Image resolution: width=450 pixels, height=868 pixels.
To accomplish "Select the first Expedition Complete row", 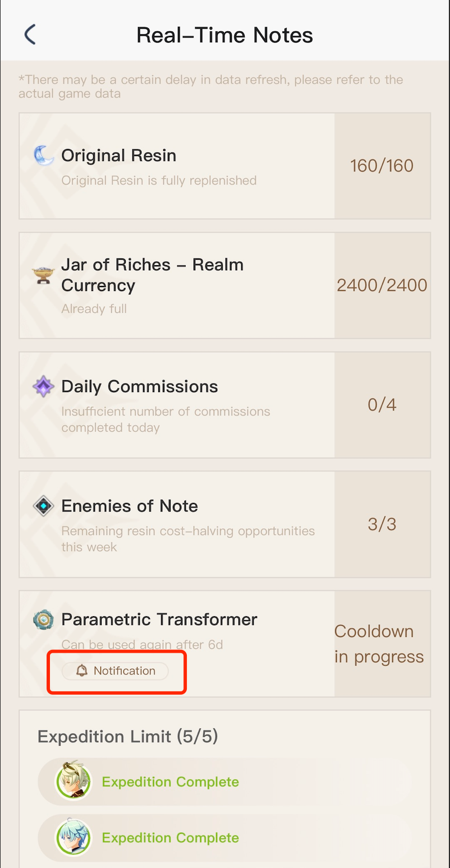I will tap(170, 782).
